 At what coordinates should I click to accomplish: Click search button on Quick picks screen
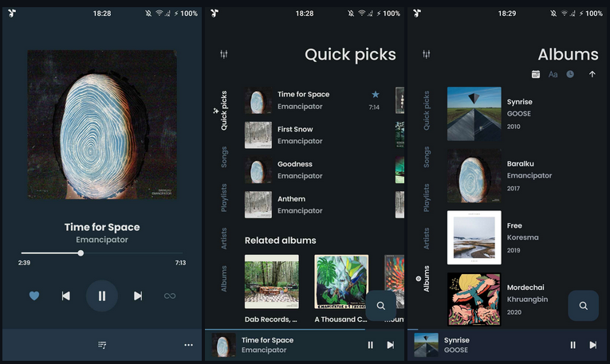point(381,306)
